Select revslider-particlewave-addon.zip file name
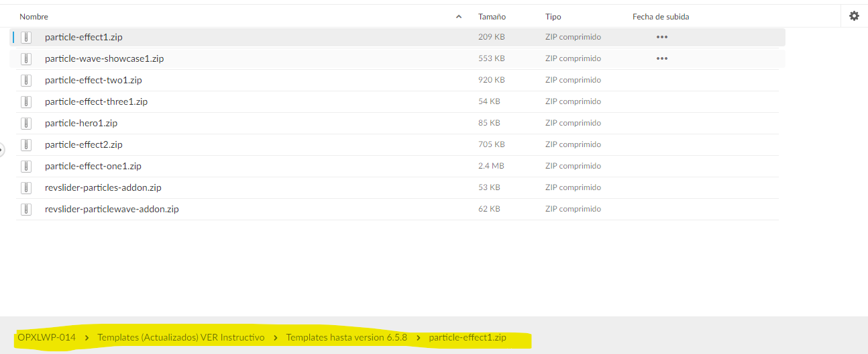868x354 pixels. tap(111, 210)
